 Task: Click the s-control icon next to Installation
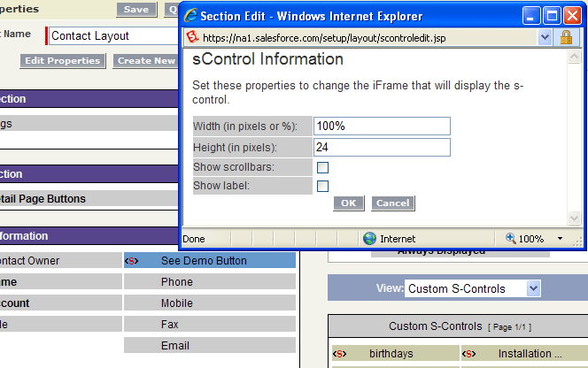tap(471, 354)
